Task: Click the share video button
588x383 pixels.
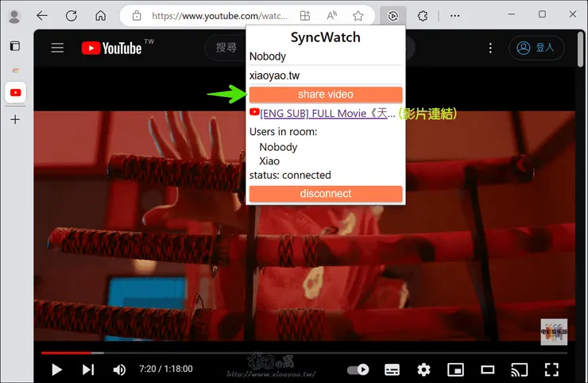Action: [x=326, y=94]
